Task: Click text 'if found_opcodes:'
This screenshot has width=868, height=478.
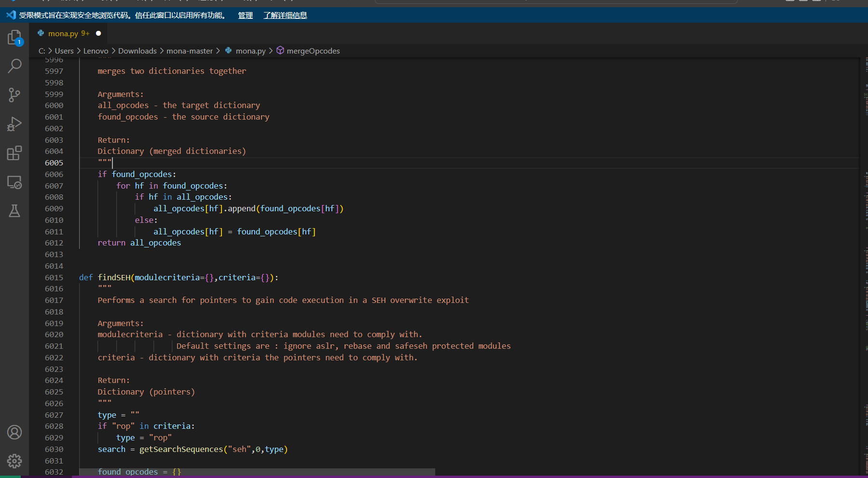Action: pyautogui.click(x=137, y=174)
